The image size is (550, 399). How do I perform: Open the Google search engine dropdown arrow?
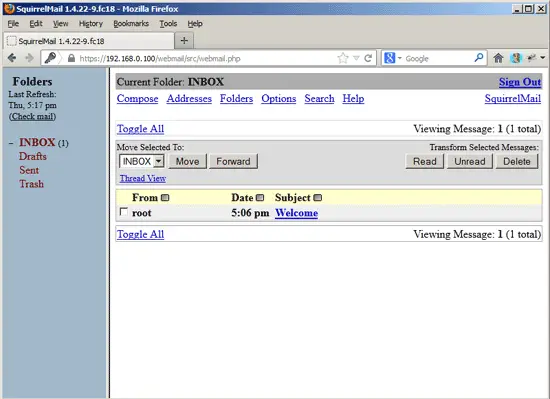point(400,58)
